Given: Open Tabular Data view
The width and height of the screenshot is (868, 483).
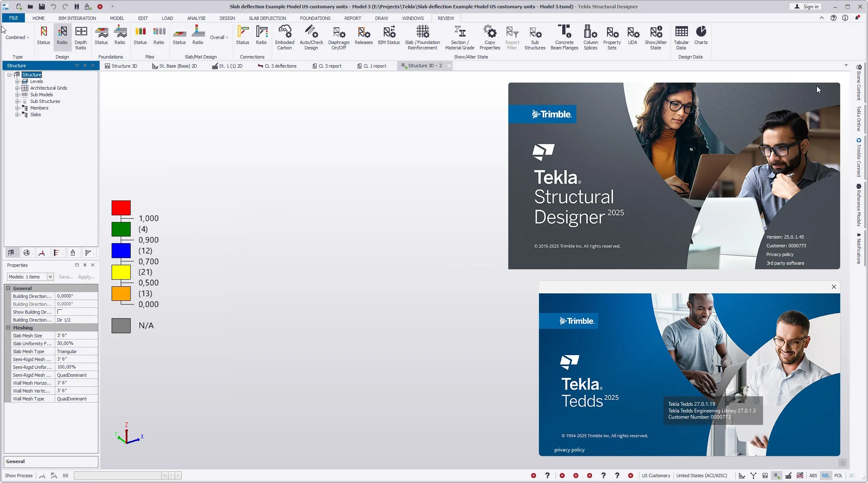Looking at the screenshot, I should (x=681, y=37).
